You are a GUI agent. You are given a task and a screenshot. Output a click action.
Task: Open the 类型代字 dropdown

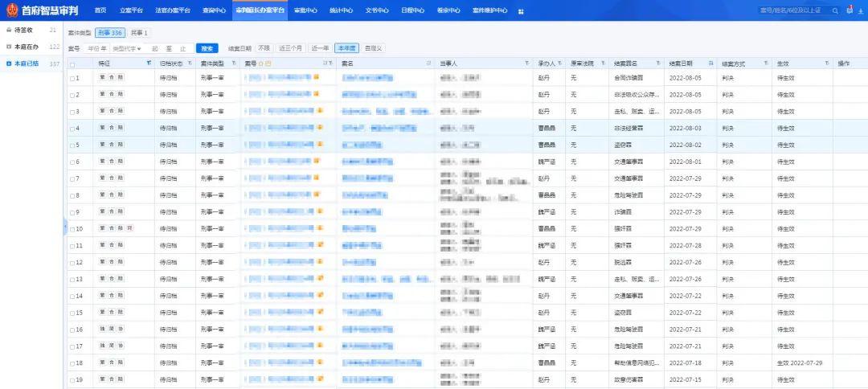pos(127,49)
